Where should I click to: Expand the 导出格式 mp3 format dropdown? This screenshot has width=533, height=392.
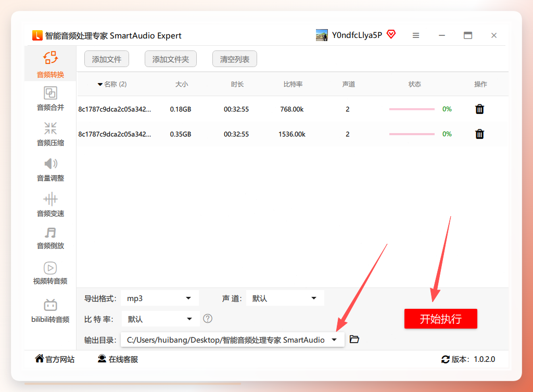[x=160, y=298]
